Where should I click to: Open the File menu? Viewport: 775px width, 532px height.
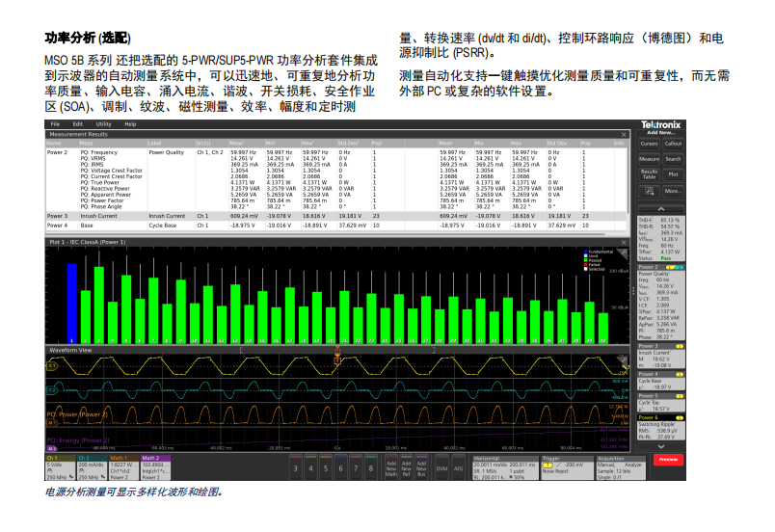(x=55, y=124)
